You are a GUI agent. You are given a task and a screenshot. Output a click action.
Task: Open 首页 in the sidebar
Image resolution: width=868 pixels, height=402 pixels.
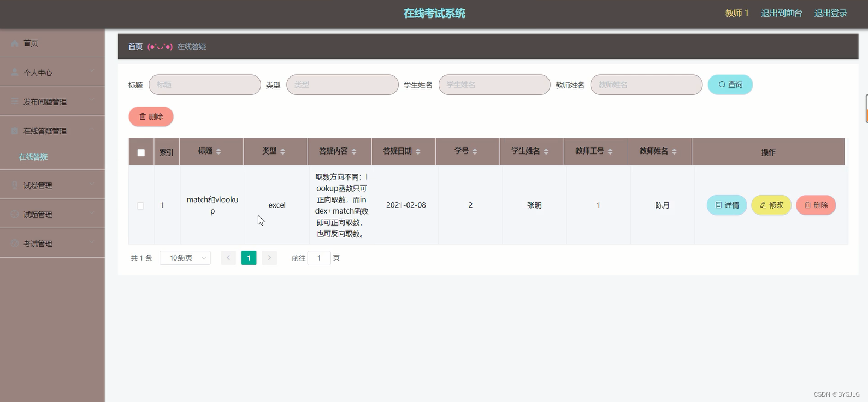coord(52,43)
